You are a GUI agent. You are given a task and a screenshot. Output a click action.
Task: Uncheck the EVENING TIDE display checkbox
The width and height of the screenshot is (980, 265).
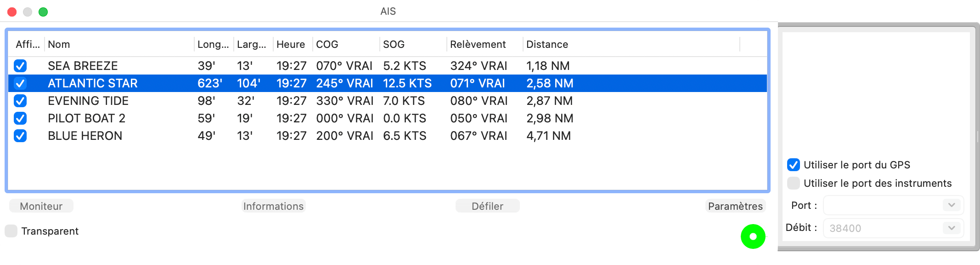20,101
